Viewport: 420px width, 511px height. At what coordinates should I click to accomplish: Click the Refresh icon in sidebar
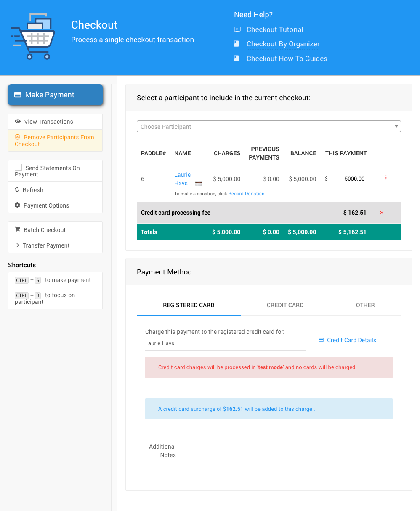(17, 190)
